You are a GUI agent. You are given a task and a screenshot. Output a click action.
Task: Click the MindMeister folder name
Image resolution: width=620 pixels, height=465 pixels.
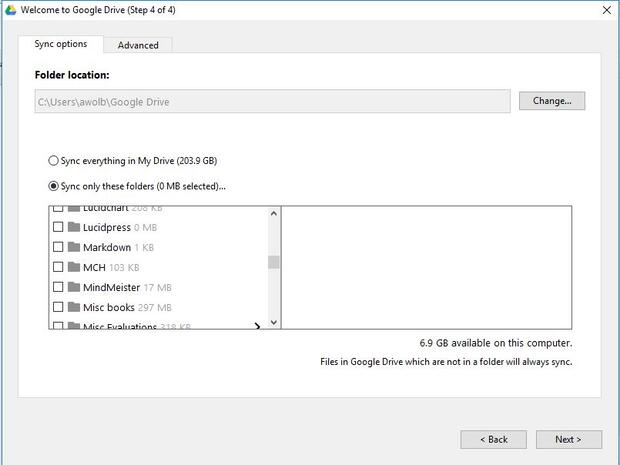(112, 287)
